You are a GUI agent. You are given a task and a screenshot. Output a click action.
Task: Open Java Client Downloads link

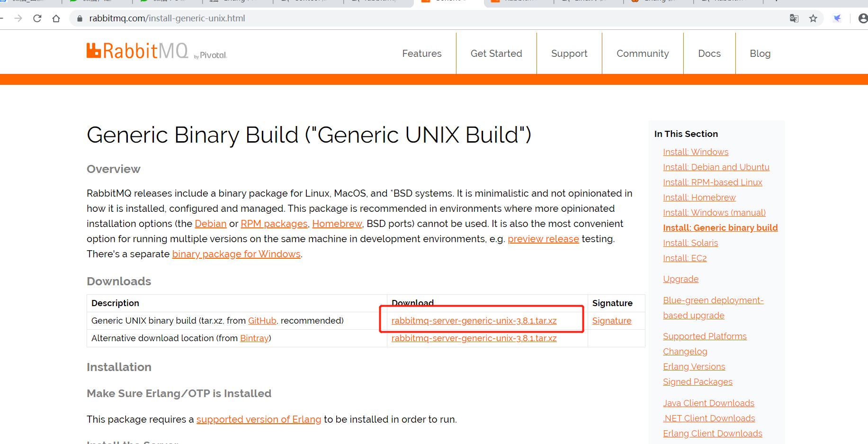coord(708,403)
